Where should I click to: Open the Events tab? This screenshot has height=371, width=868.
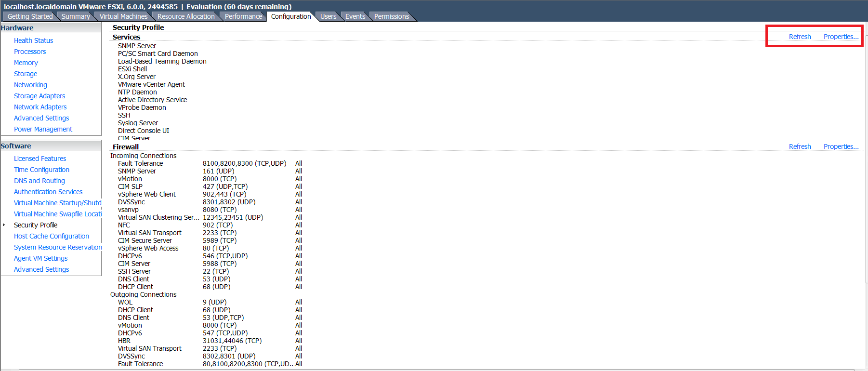355,16
